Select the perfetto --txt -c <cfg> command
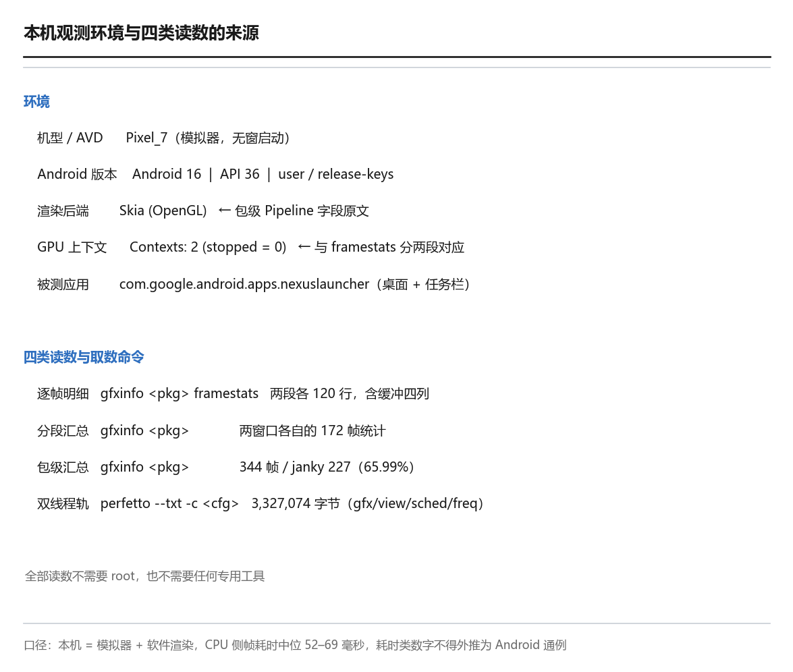This screenshot has width=793, height=672. pyautogui.click(x=169, y=504)
